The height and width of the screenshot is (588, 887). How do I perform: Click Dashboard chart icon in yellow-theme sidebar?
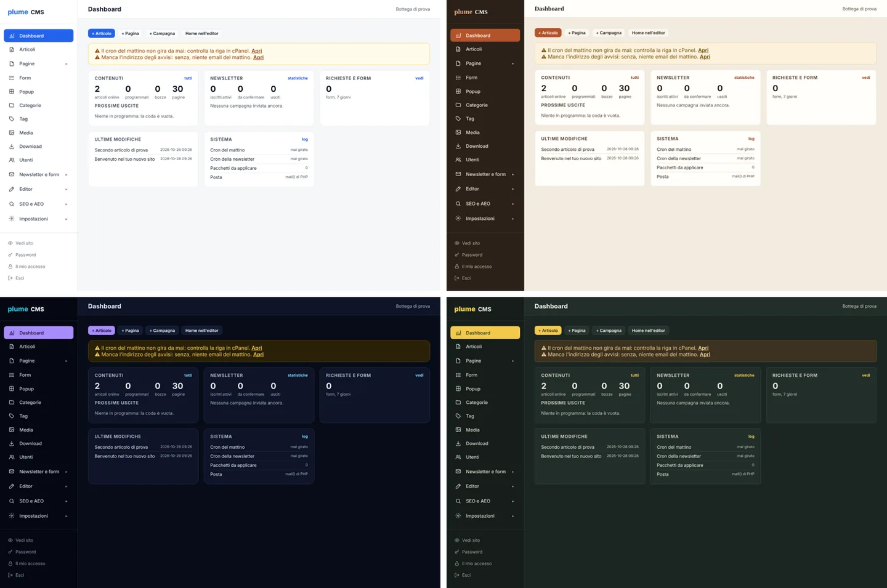458,332
